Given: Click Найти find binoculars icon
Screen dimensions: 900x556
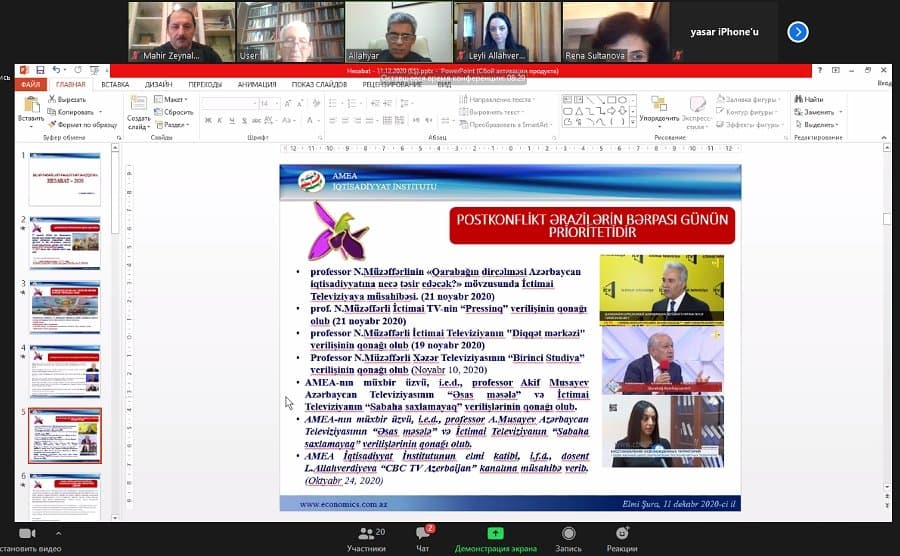Looking at the screenshot, I should point(798,99).
